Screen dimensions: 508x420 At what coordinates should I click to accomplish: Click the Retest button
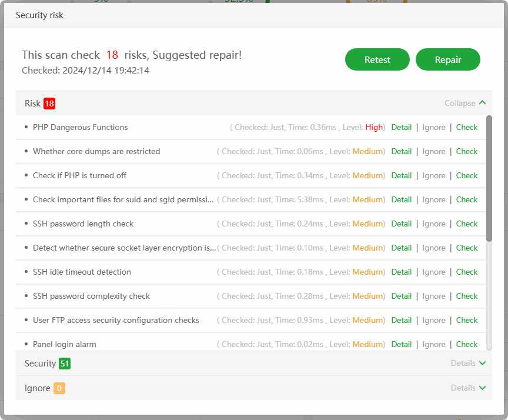tap(377, 59)
